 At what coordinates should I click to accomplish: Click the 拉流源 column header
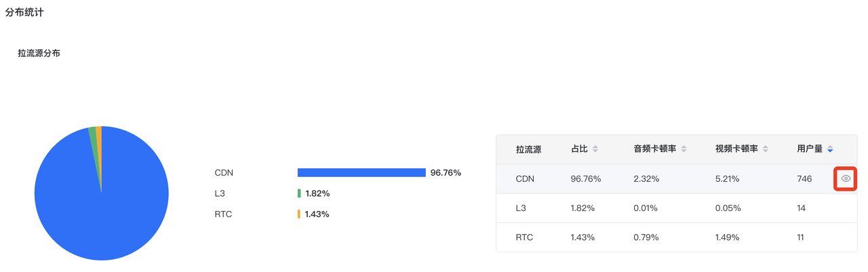click(x=528, y=149)
